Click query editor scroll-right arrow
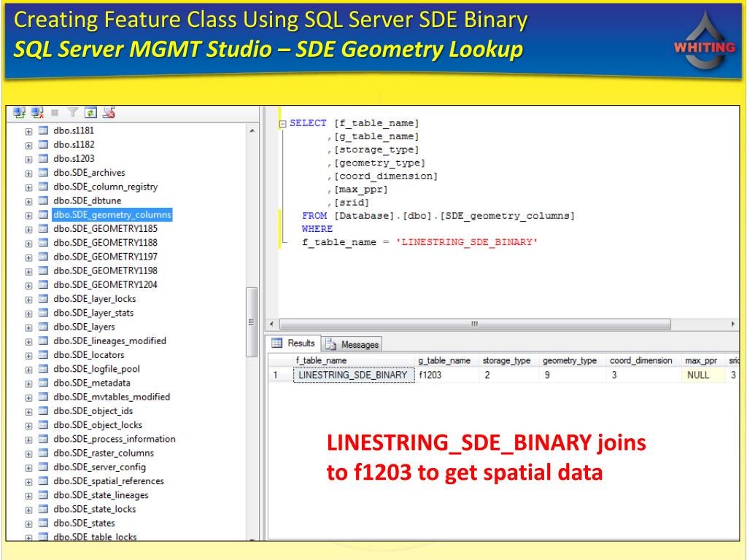The height and width of the screenshot is (560, 747). coord(732,324)
